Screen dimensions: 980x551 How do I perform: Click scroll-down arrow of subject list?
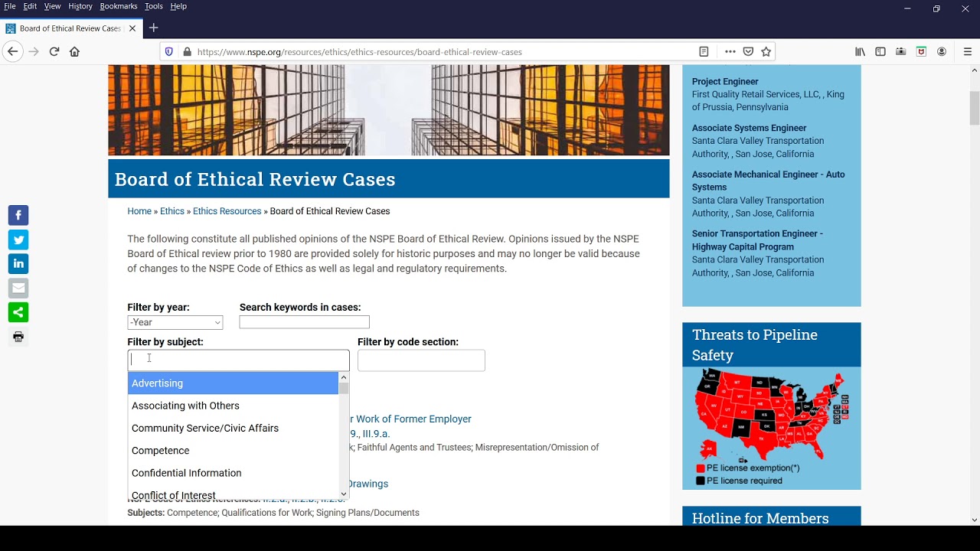[343, 494]
